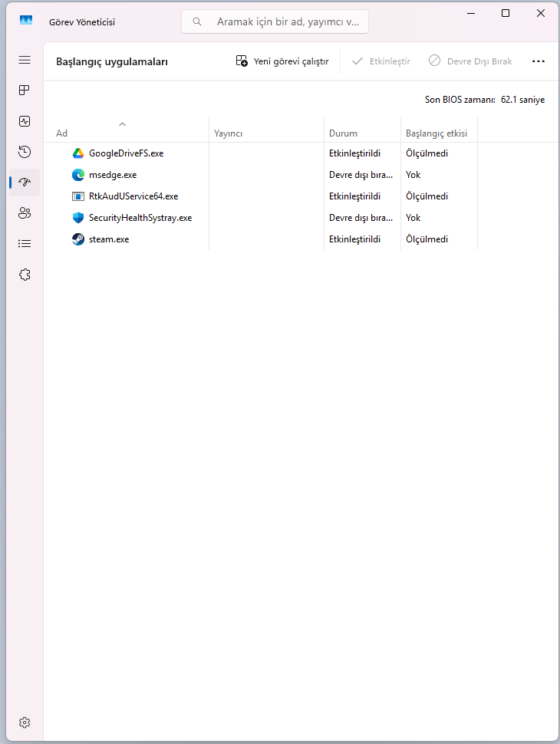Viewport: 560px width, 744px height.
Task: Go to the Processes page icon
Action: (x=25, y=91)
